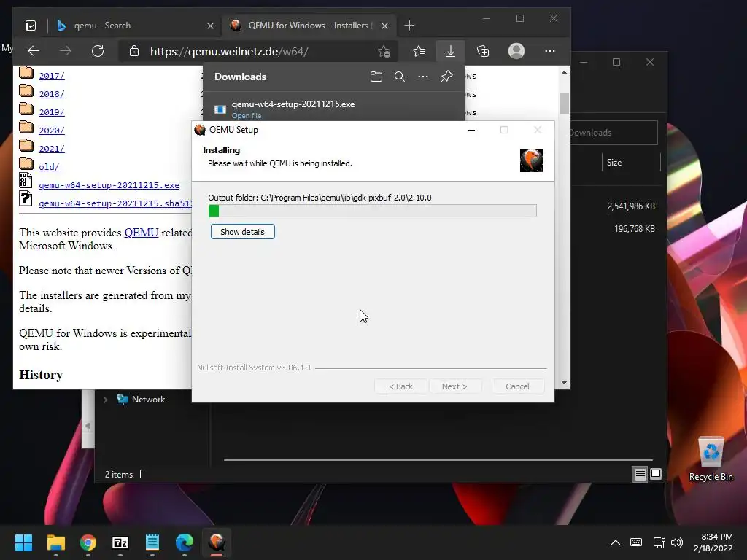Image resolution: width=747 pixels, height=560 pixels.
Task: Click the page scroll down arrow
Action: [564, 383]
